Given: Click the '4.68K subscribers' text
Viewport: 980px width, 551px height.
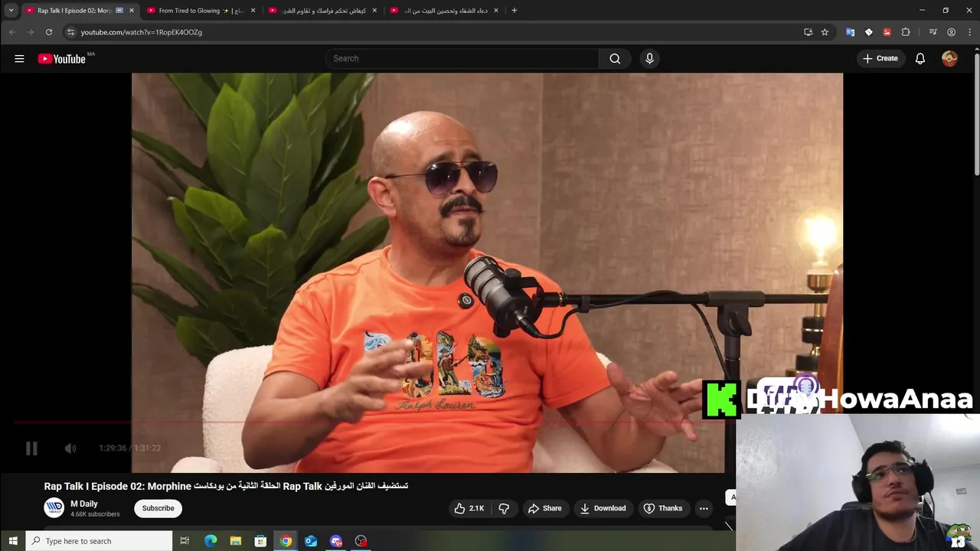Looking at the screenshot, I should (x=95, y=514).
